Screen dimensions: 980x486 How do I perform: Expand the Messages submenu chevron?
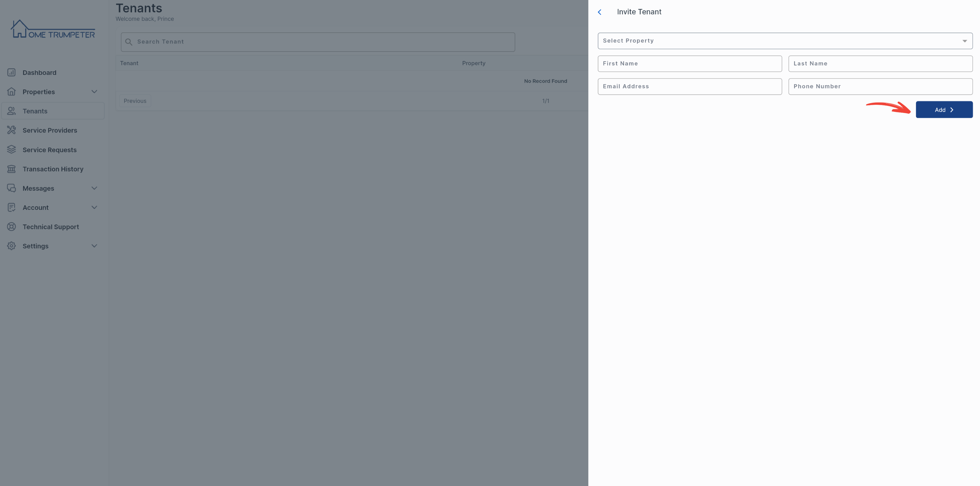pos(94,188)
